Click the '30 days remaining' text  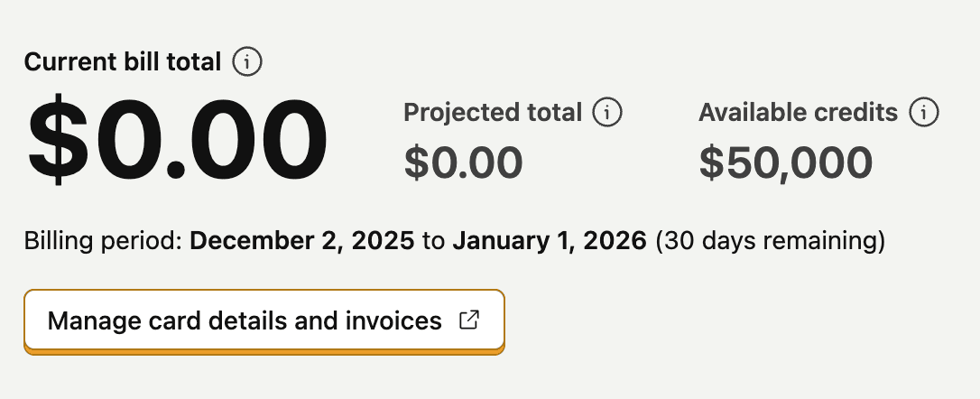coord(770,241)
